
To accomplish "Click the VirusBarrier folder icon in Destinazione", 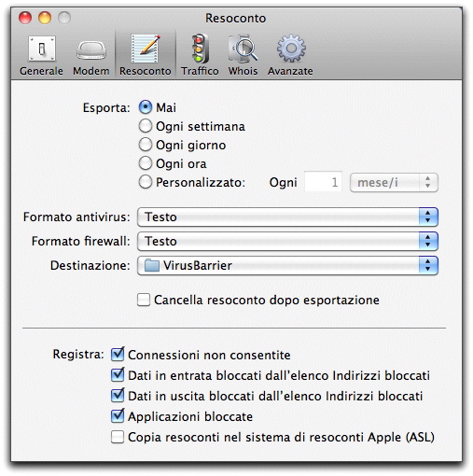I will [x=152, y=266].
